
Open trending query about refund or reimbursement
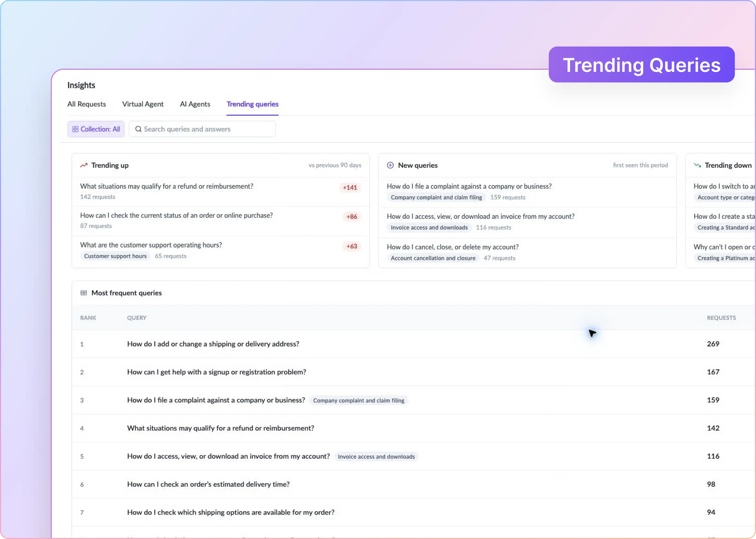tap(166, 186)
